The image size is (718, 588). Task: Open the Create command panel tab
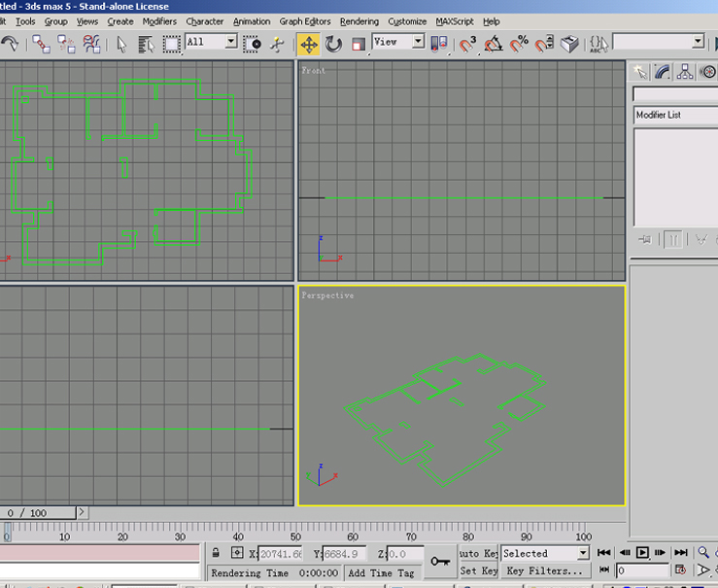[639, 72]
